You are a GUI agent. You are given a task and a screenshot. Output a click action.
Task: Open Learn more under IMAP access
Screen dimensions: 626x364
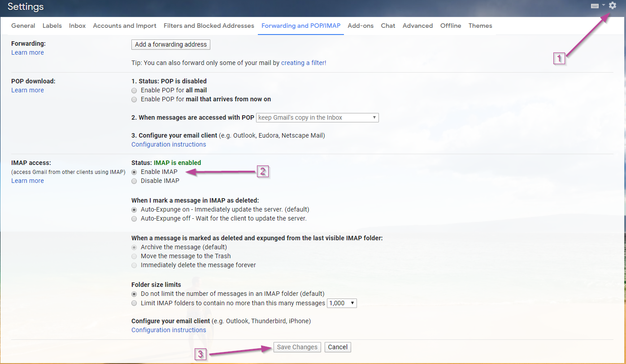click(27, 181)
